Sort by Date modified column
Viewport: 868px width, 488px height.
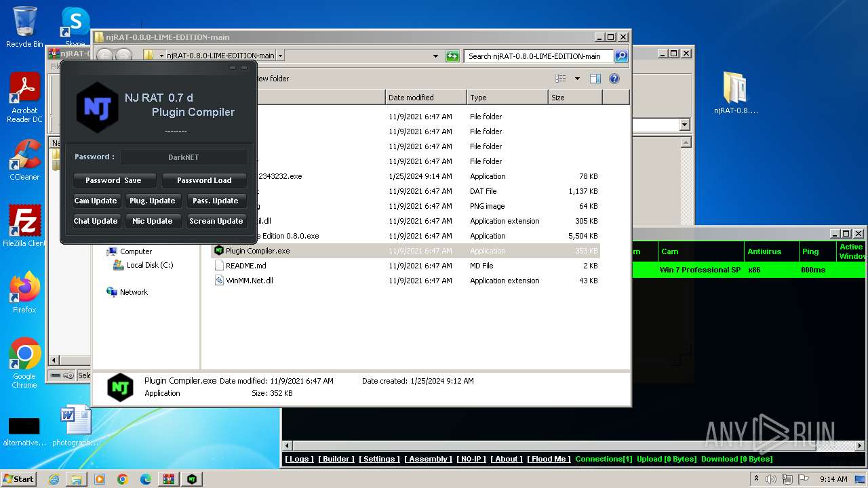pyautogui.click(x=426, y=98)
